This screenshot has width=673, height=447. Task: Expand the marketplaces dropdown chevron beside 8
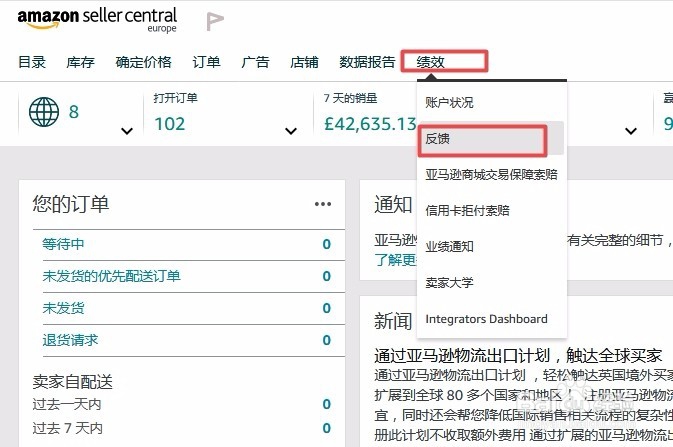click(x=127, y=131)
